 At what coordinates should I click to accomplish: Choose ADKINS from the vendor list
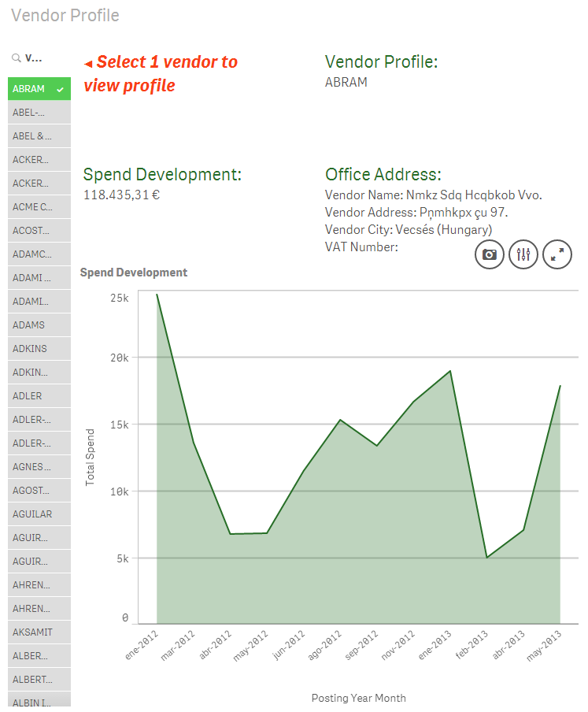coord(30,349)
